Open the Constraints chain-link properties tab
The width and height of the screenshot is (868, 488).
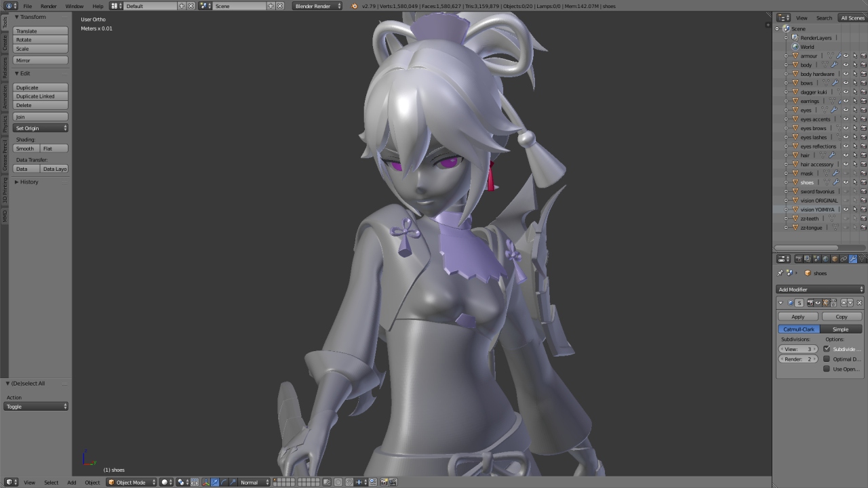[844, 259]
